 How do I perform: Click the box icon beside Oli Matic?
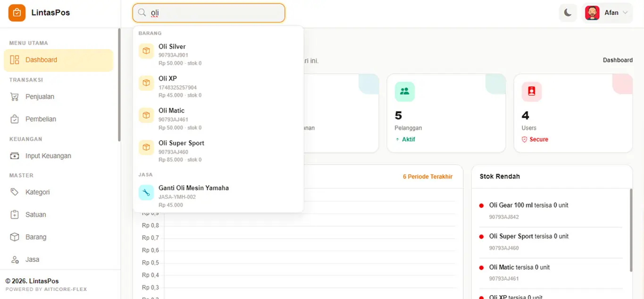click(146, 115)
